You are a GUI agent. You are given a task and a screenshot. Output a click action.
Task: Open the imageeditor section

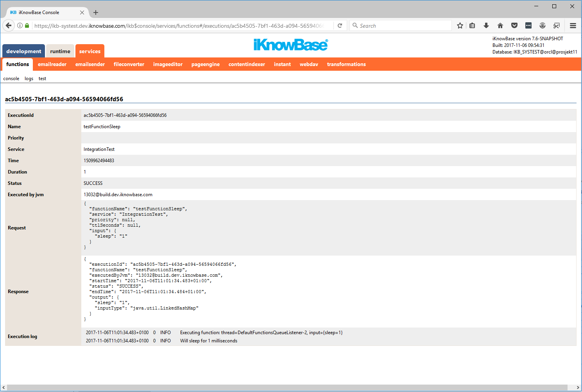(168, 64)
